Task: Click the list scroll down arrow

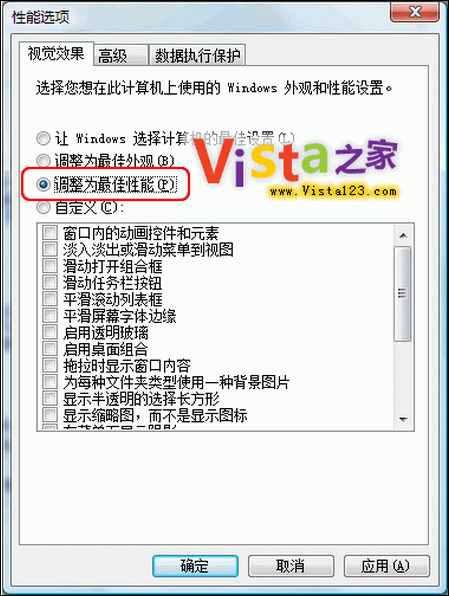Action: pos(403,419)
